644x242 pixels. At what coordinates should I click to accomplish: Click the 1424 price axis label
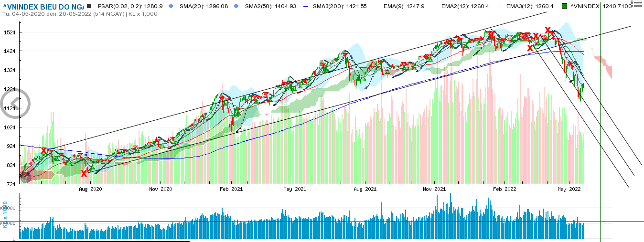point(10,51)
